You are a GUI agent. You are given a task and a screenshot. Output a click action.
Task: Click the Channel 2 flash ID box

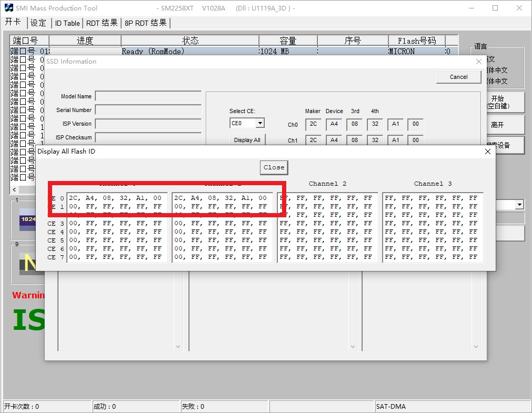click(326, 227)
